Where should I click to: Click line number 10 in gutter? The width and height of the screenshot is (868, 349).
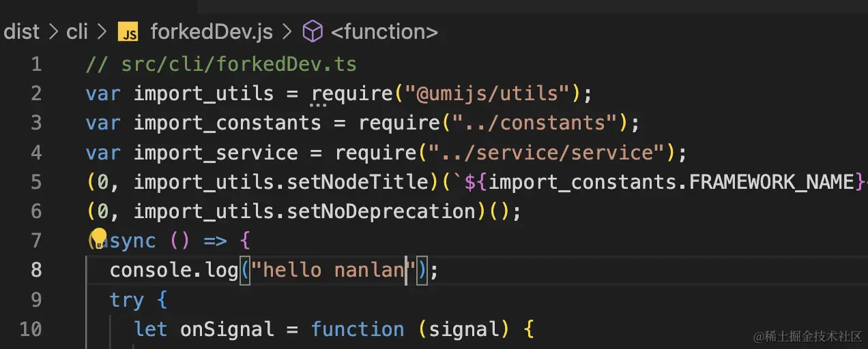point(30,329)
